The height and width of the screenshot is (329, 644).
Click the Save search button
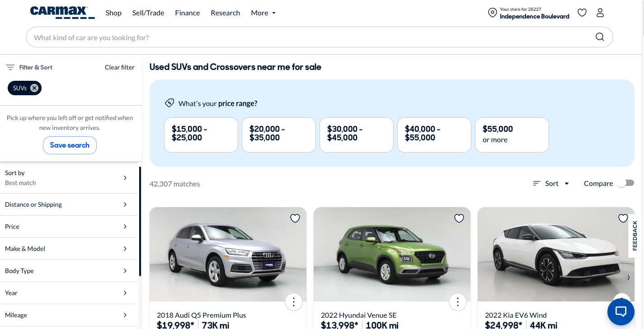70,145
